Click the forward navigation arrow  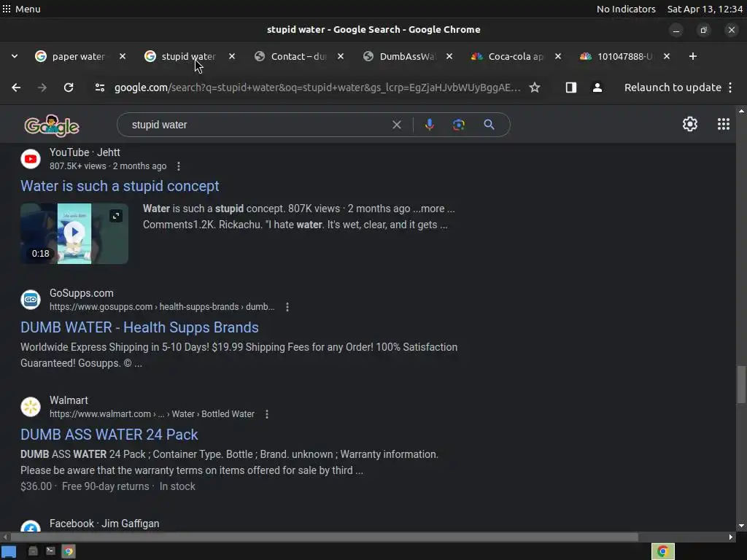(x=42, y=87)
